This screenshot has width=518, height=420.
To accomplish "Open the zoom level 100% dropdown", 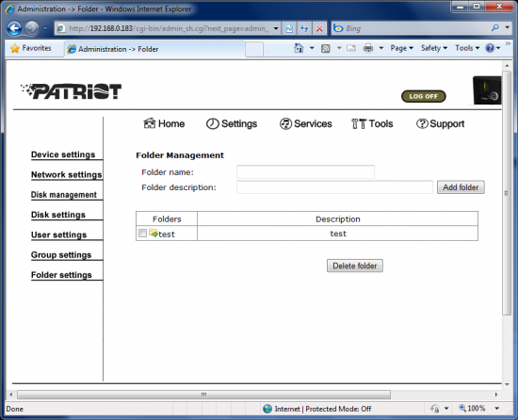I will 497,409.
